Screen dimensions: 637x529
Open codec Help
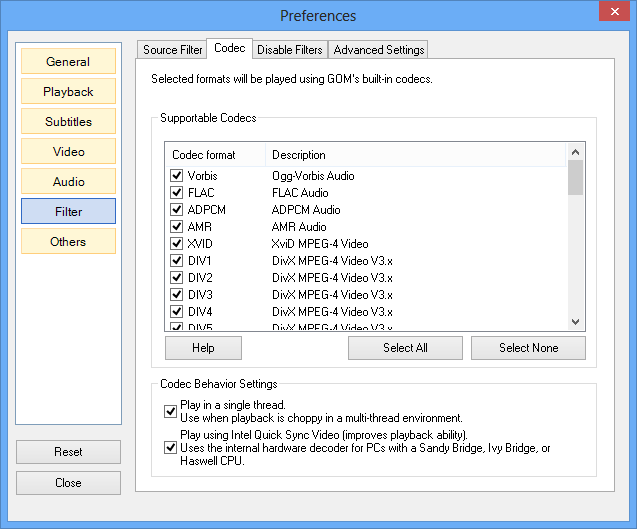pos(203,348)
